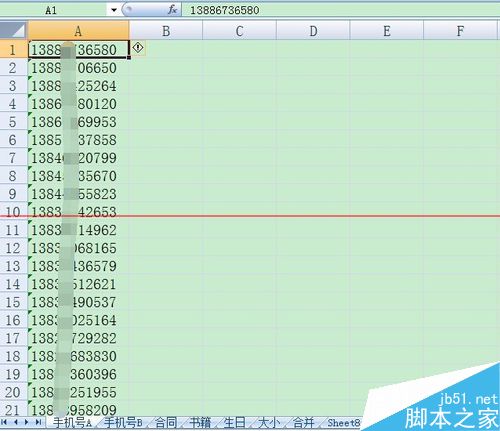Select cell A21 ending in 958209

[x=78, y=409]
